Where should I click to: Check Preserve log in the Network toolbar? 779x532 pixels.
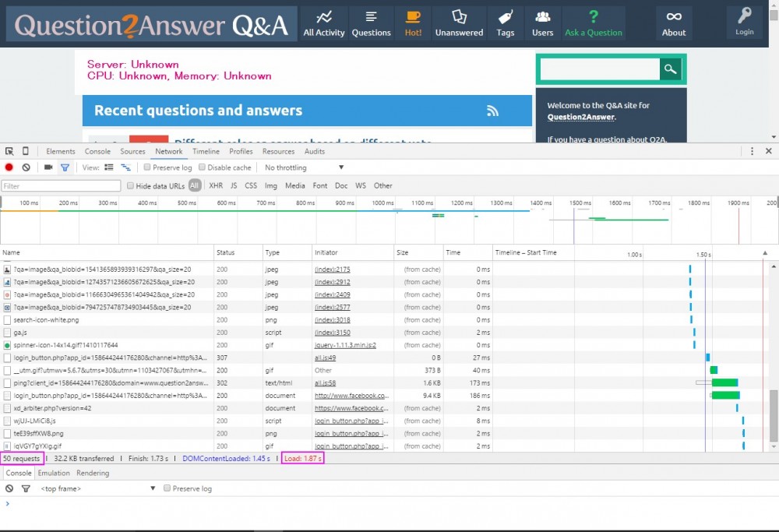[x=148, y=167]
